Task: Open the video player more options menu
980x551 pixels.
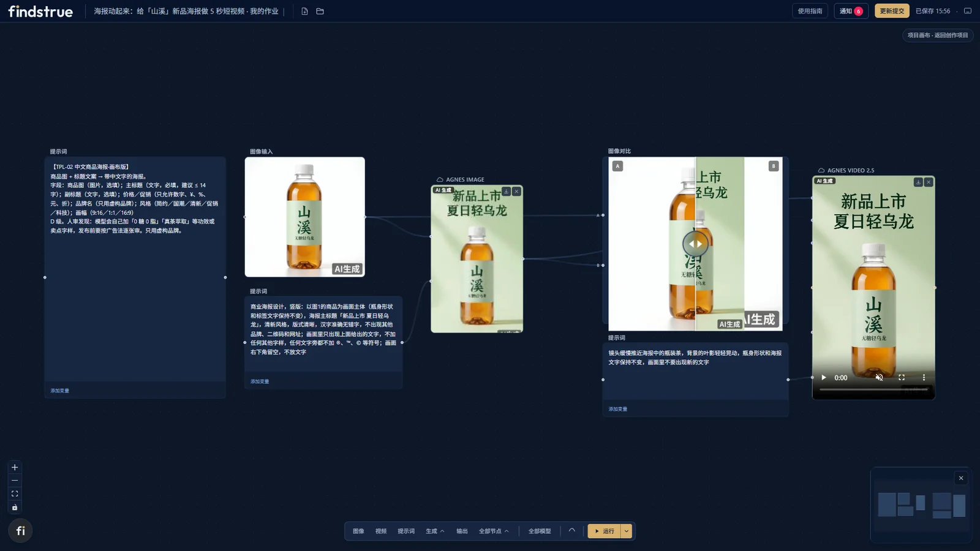Action: tap(924, 378)
